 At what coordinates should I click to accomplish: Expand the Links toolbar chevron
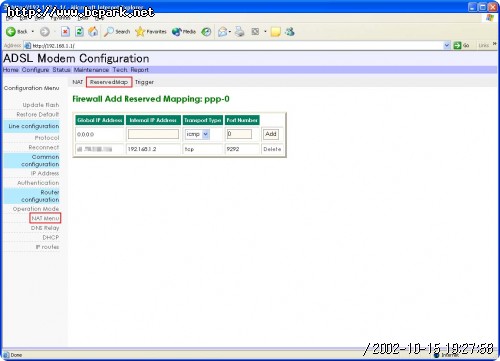[x=495, y=44]
